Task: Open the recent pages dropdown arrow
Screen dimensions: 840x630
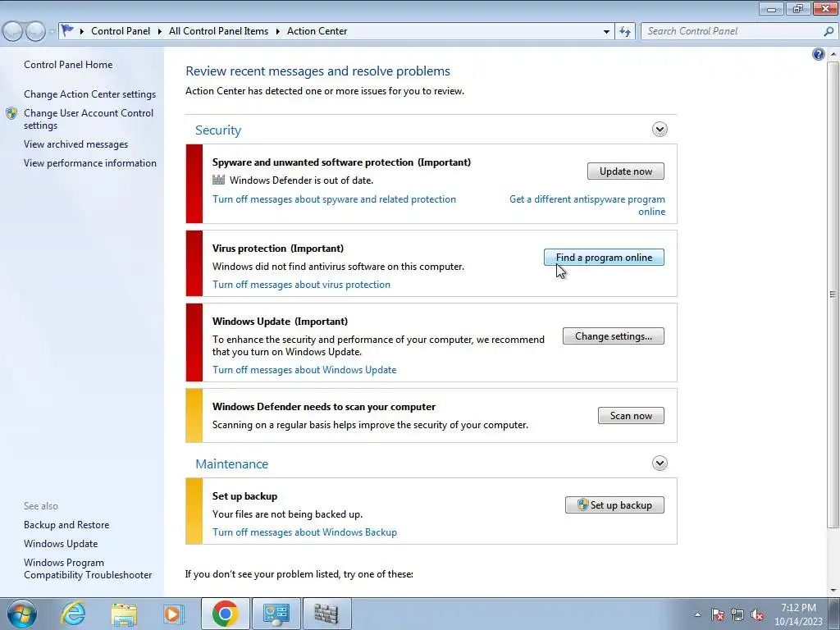Action: (52, 31)
